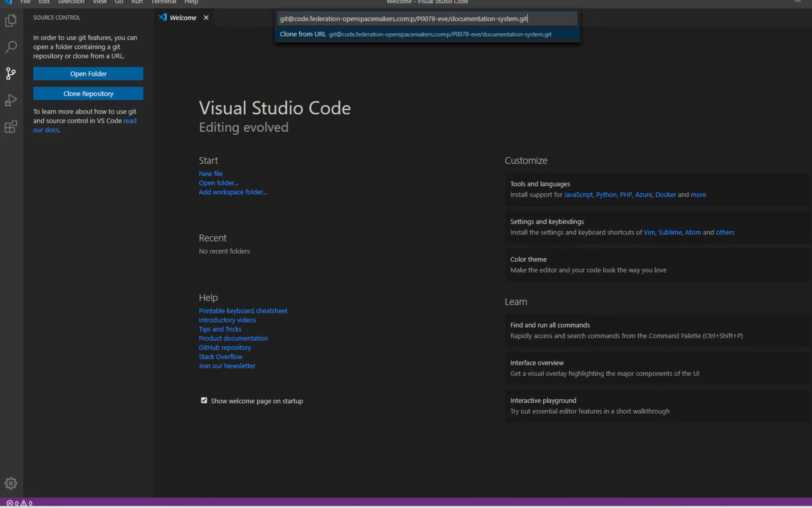Image resolution: width=812 pixels, height=508 pixels.
Task: Close the Welcome tab
Action: (206, 17)
